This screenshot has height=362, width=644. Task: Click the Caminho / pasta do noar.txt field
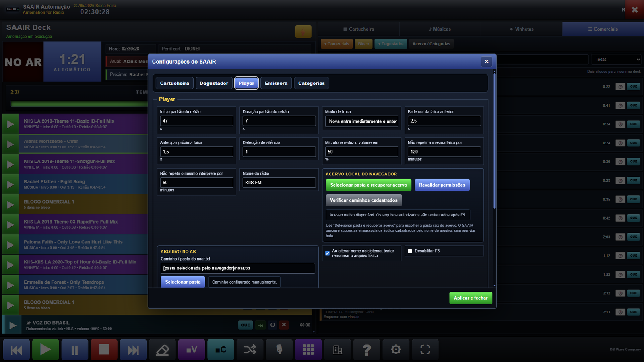238,268
